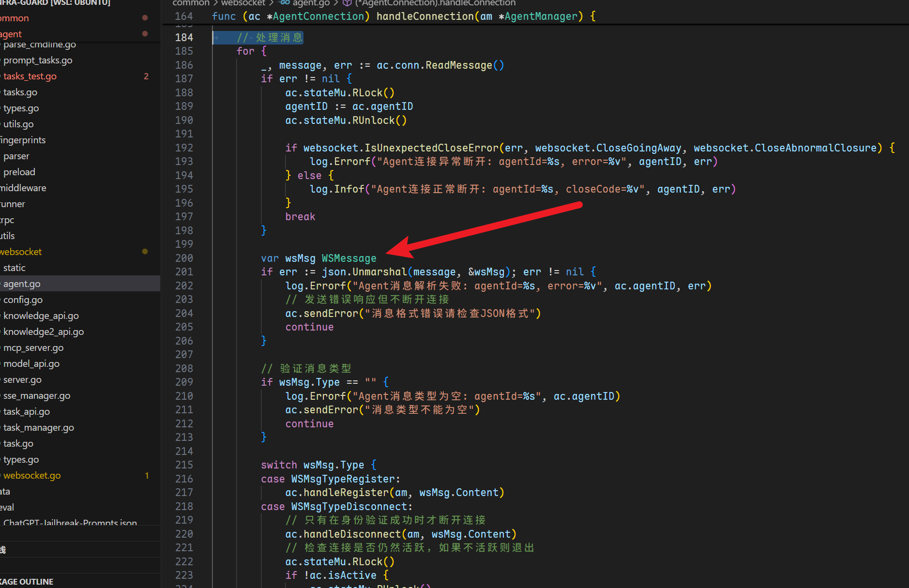Open the knowledge_api.go file
This screenshot has height=588, width=909.
[41, 316]
